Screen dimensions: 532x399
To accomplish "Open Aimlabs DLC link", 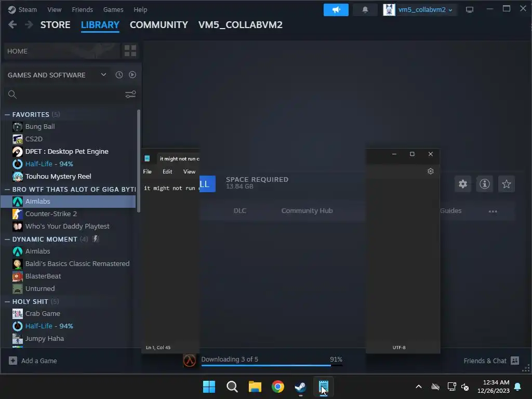I will 240,211.
